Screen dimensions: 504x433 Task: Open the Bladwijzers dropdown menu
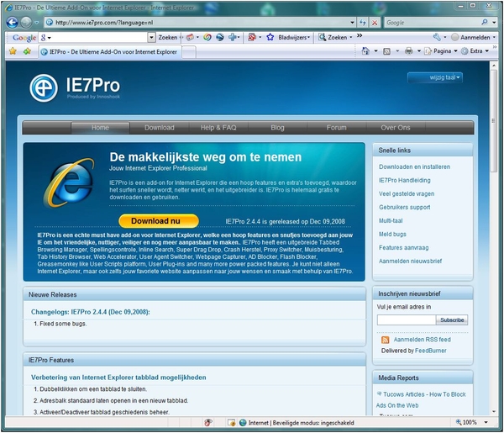(x=294, y=38)
